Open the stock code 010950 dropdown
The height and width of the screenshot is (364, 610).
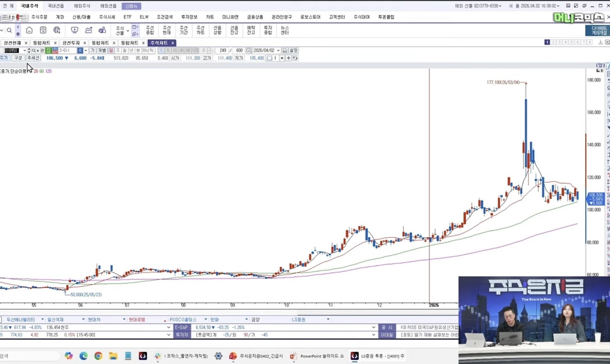pyautogui.click(x=24, y=51)
